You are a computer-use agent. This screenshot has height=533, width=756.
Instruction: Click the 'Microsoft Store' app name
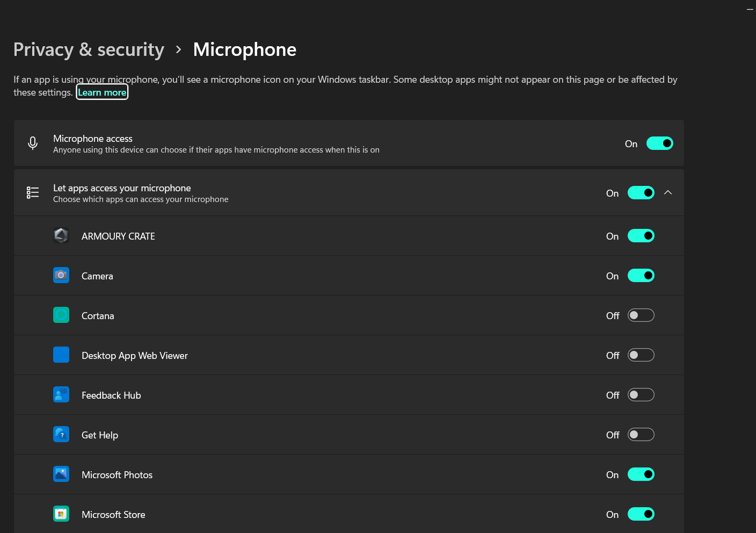click(x=113, y=515)
